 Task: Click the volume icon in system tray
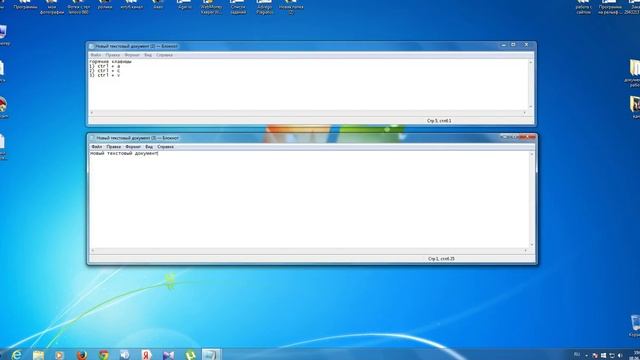(x=620, y=356)
